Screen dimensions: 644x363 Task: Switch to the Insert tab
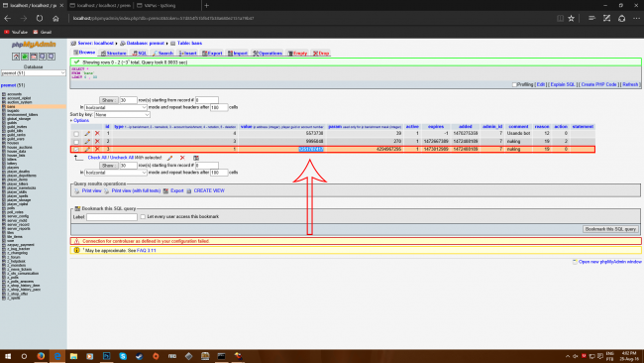[x=188, y=54]
